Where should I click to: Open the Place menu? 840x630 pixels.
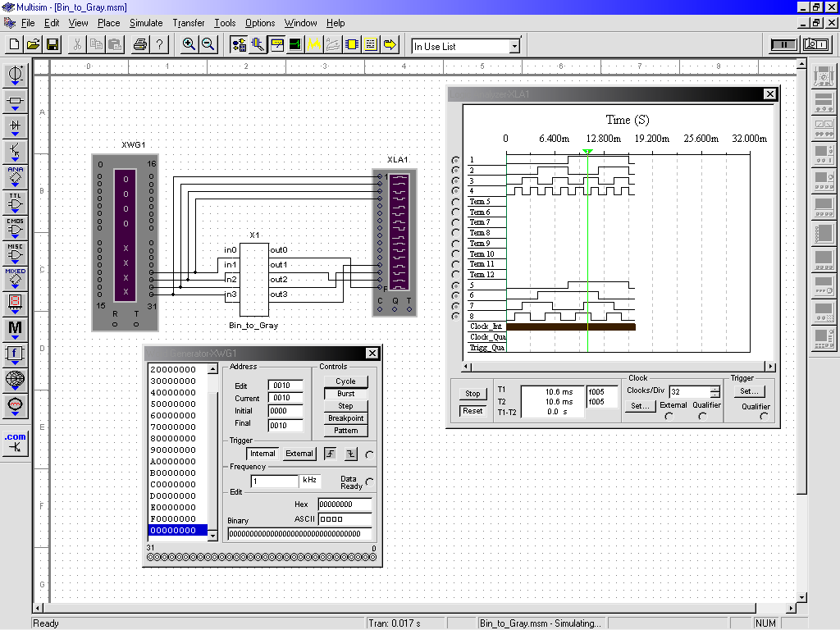click(109, 23)
